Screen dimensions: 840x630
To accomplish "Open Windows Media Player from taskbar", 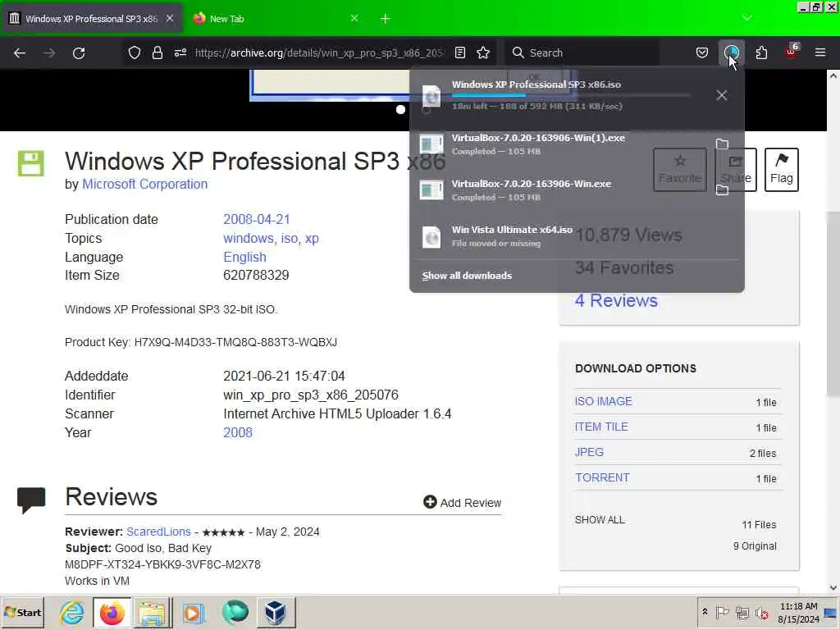I will (194, 612).
